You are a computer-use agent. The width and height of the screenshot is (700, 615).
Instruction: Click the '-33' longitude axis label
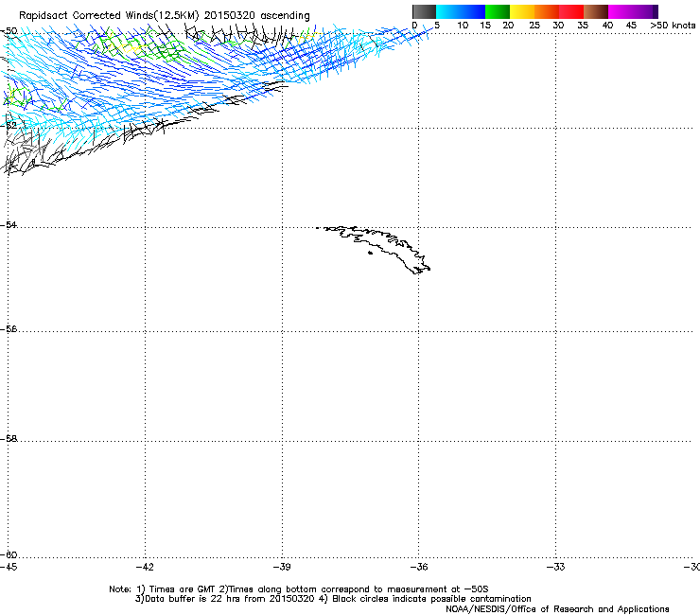pos(556,567)
